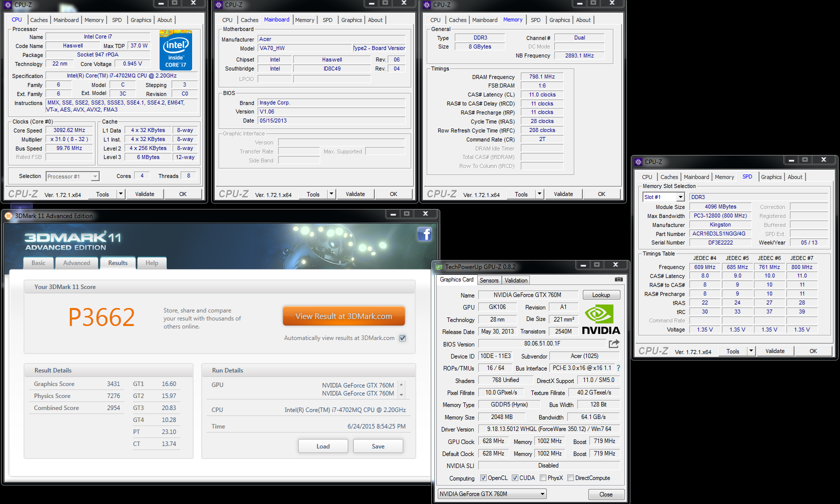Click the Facebook share icon in 3DMark
The width and height of the screenshot is (840, 504).
tap(424, 234)
